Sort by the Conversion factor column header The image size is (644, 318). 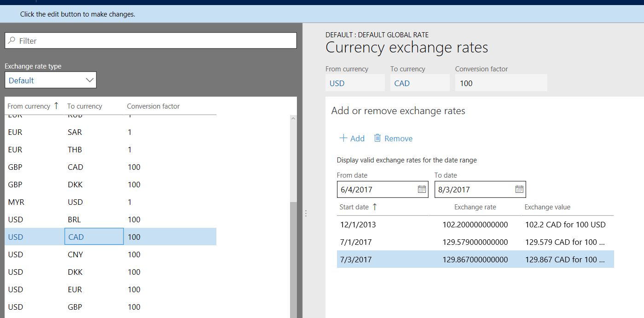coord(153,106)
